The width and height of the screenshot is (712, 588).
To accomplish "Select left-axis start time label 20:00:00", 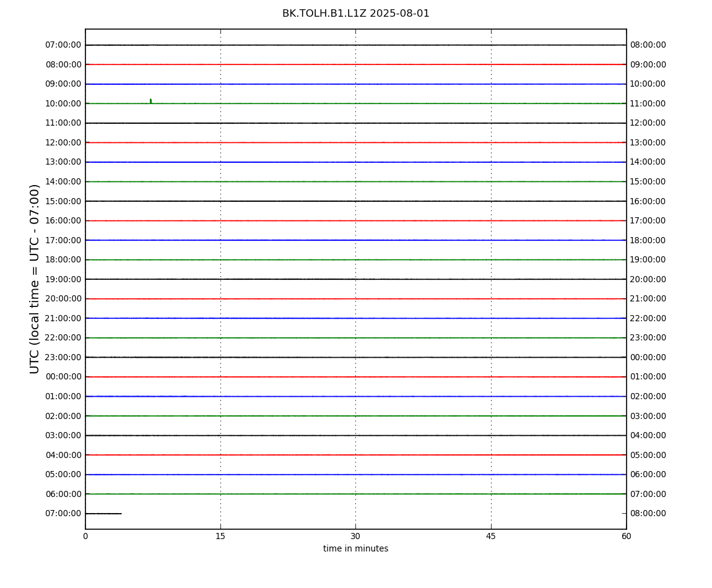I will pyautogui.click(x=63, y=299).
